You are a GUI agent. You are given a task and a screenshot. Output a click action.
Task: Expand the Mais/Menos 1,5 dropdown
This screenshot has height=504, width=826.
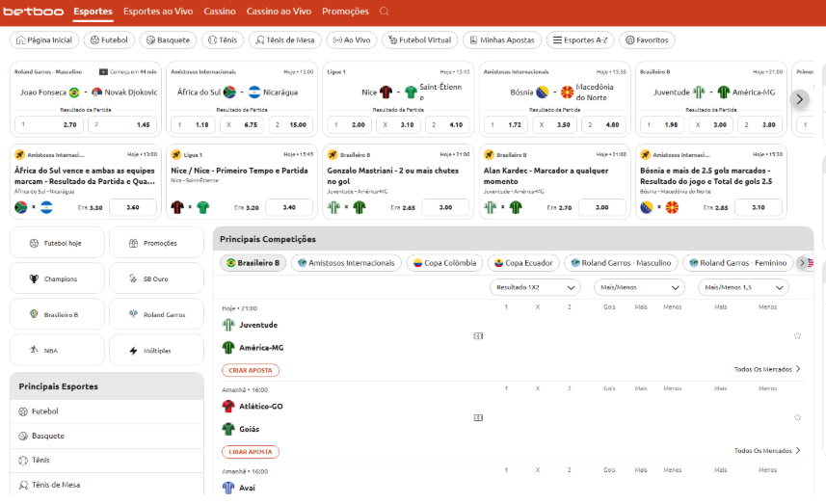click(x=743, y=287)
